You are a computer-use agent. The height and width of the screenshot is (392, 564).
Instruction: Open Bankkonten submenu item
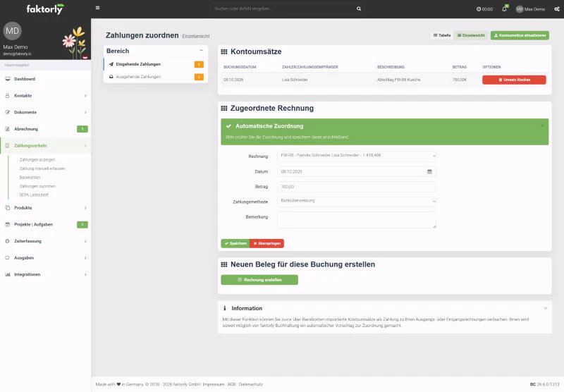(x=30, y=177)
